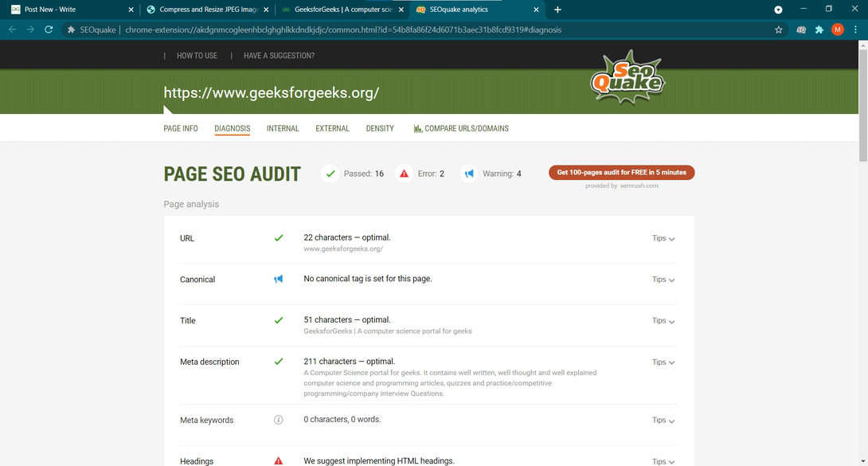Viewport: 868px width, 466px height.
Task: Click the https://www.geeksforgeeks.org/ header URL
Action: [272, 92]
